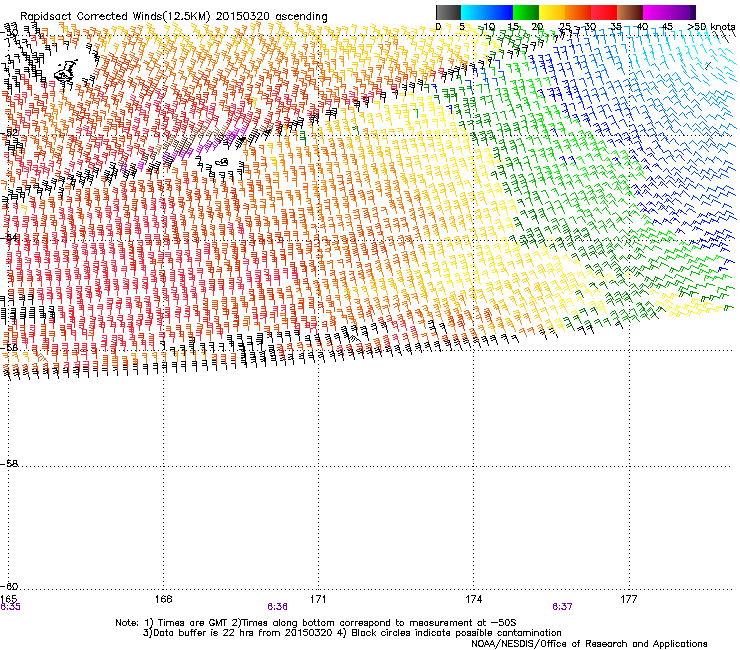Viewport: 740px width, 650px height.
Task: Click the longitude label 171
Action: click(318, 599)
